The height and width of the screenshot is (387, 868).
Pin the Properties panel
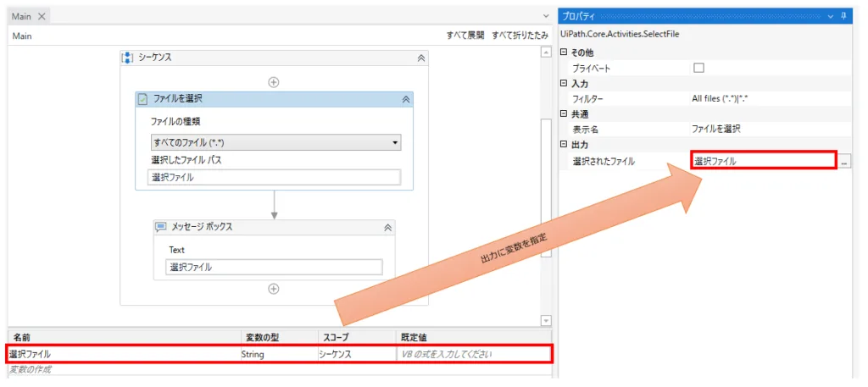(x=843, y=16)
